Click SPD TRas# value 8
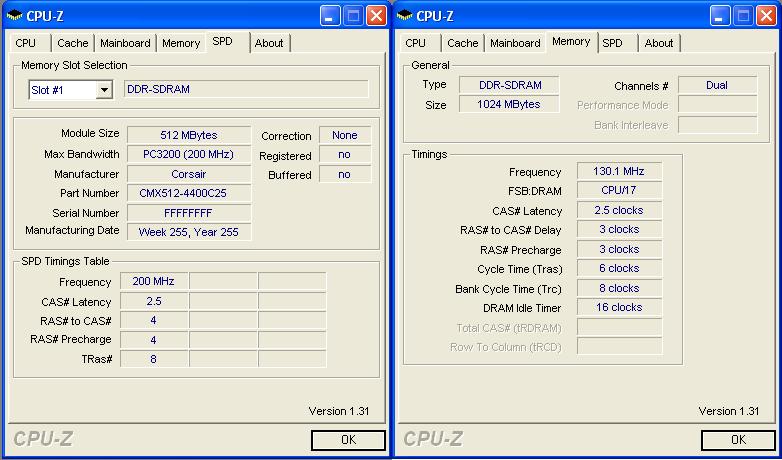This screenshot has width=782, height=460. (x=154, y=359)
